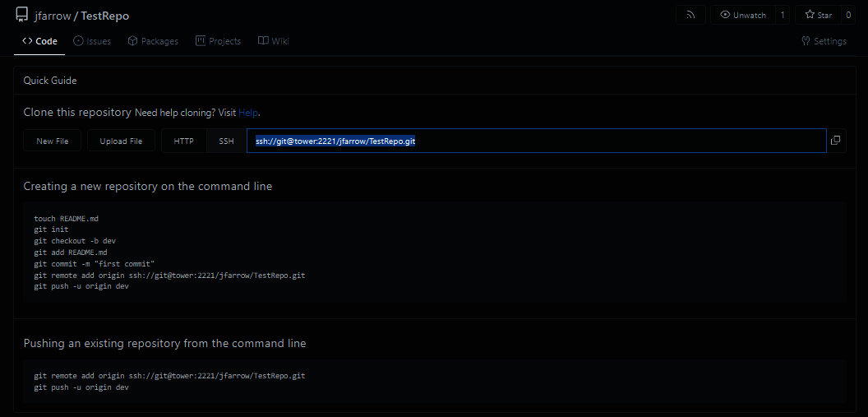Screen dimensions: 868x417
Task: Click the Upload File button
Action: click(121, 141)
